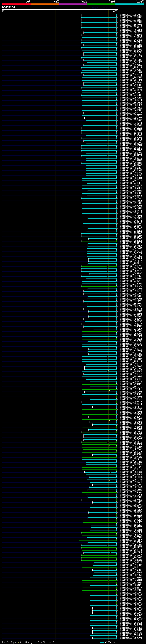Select the UniRef100_A5YM78 label

131,271
